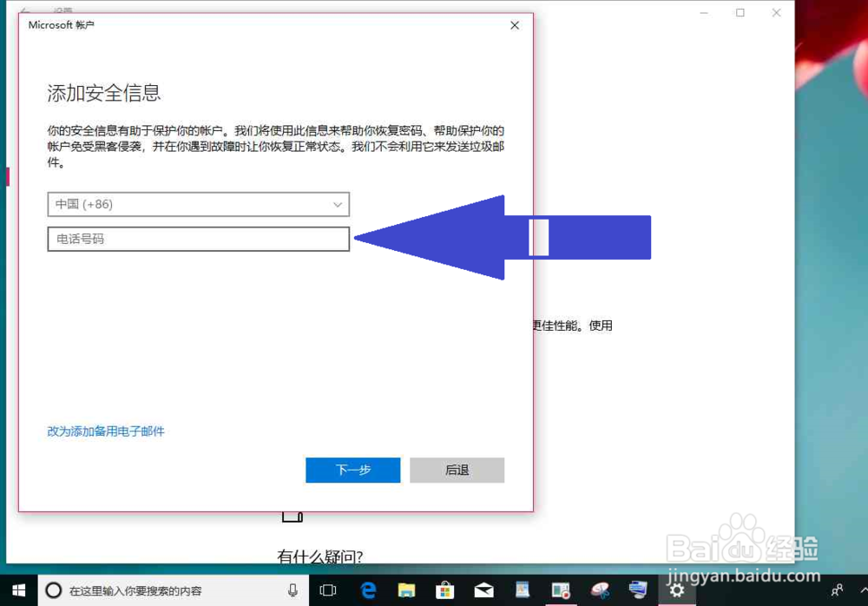This screenshot has height=606, width=868.
Task: Open the Mail app from the taskbar
Action: (483, 590)
